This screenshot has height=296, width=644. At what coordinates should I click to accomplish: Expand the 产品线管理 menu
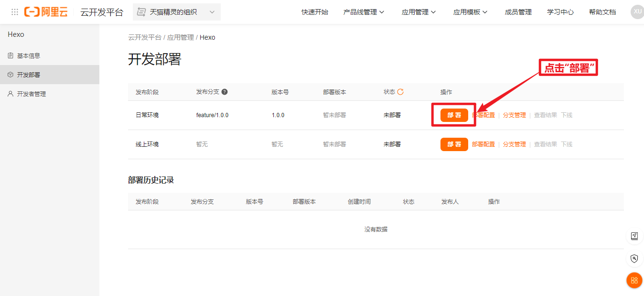click(364, 12)
